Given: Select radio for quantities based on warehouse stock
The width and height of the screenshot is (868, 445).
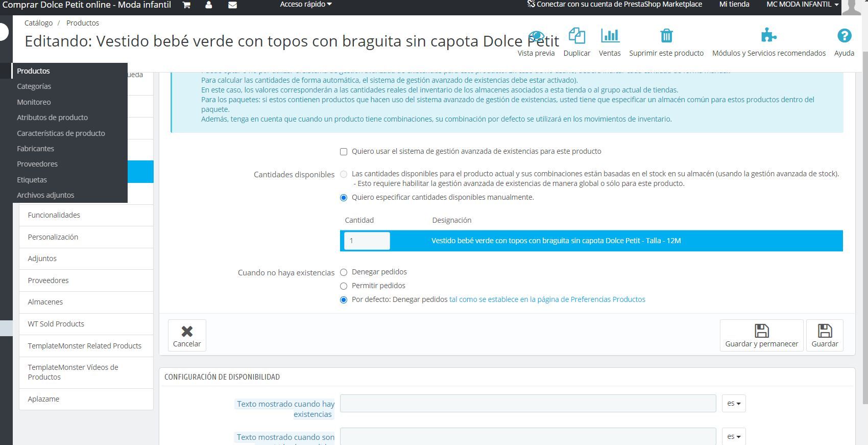Looking at the screenshot, I should (x=344, y=174).
